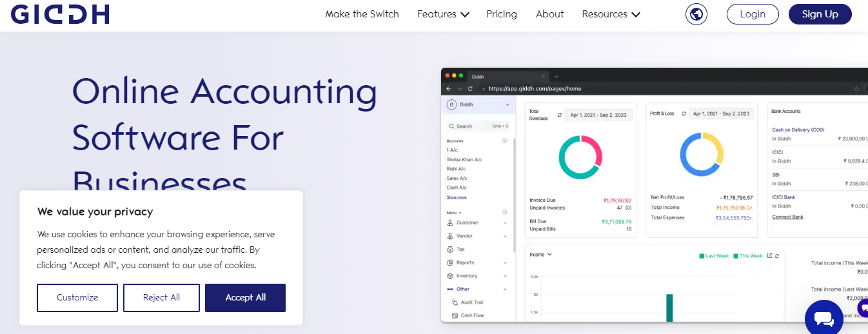Click the three-dot icon beside Other
The width and height of the screenshot is (868, 334).
point(450,289)
